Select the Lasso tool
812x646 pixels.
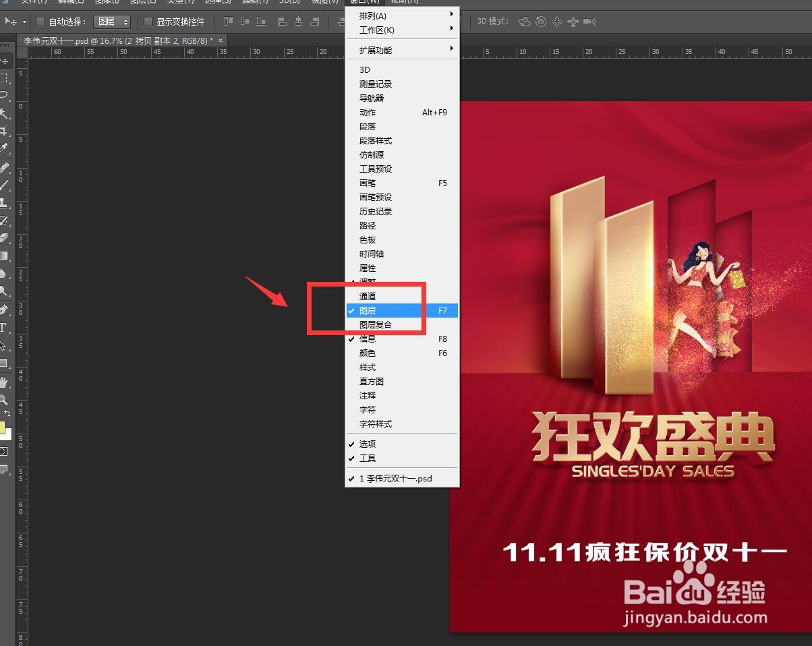4,94
